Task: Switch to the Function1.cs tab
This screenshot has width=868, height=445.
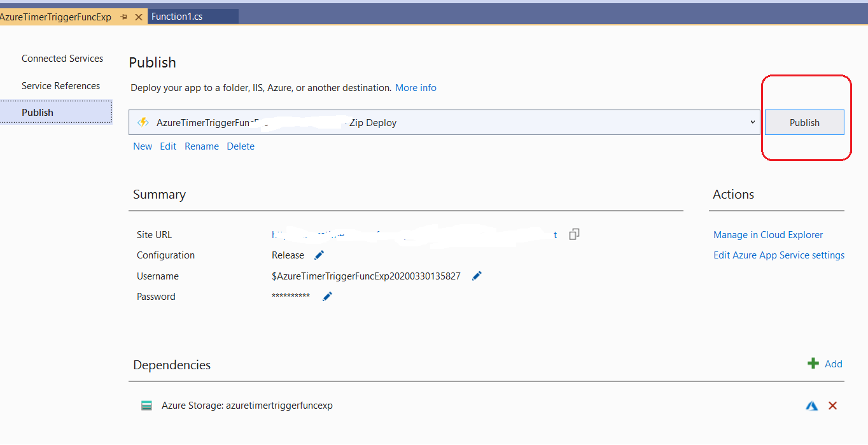Action: point(177,17)
